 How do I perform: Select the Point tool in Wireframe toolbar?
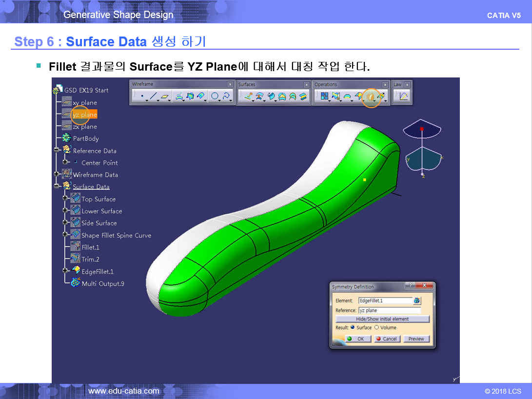pos(142,97)
